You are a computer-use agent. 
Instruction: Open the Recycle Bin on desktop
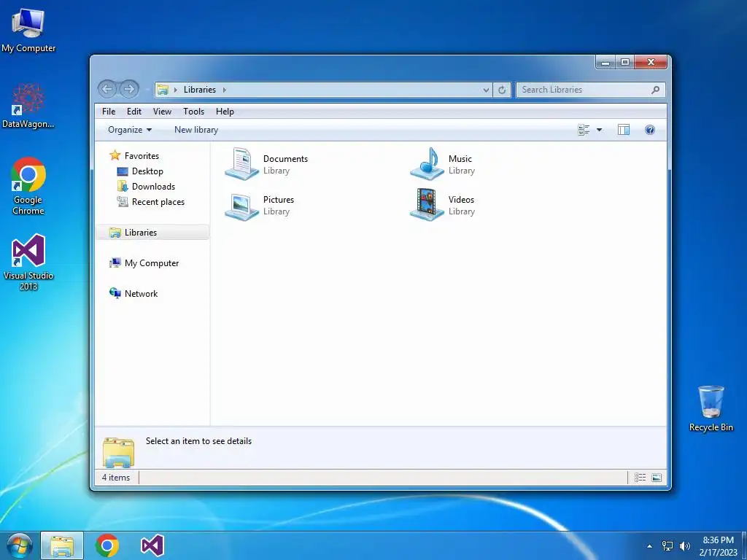(711, 408)
